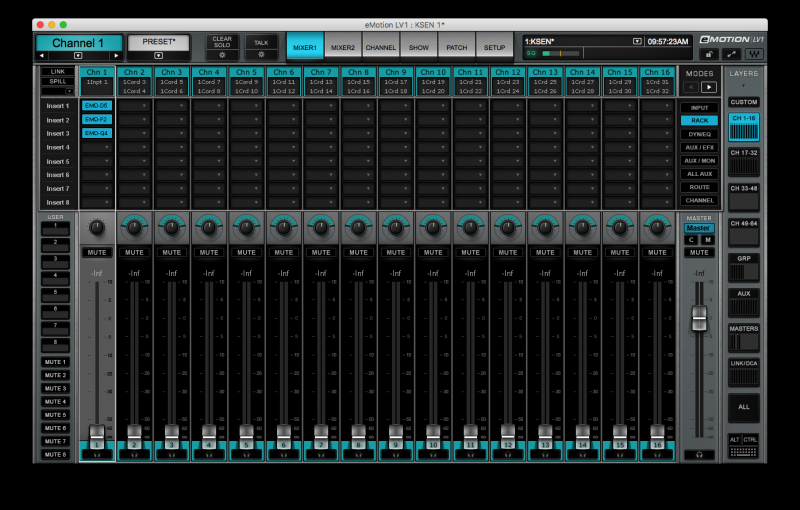Select the AUX / EFX mode
800x510 pixels.
699,147
